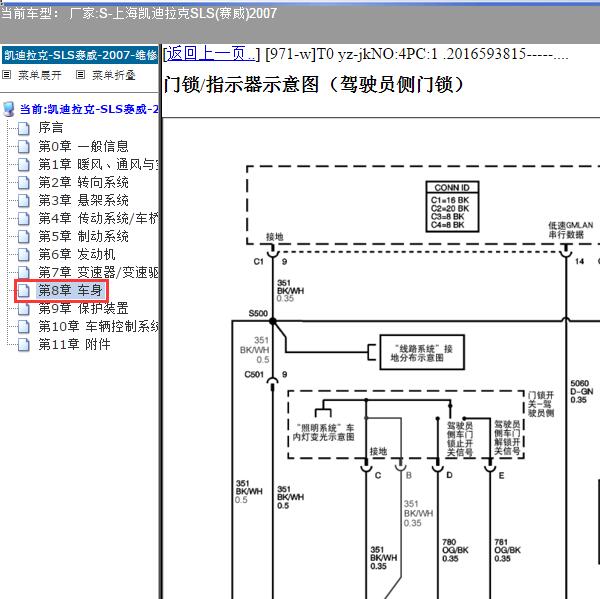Select 第3章 悬架系统 chapter
This screenshot has height=599, width=600.
[x=83, y=201]
